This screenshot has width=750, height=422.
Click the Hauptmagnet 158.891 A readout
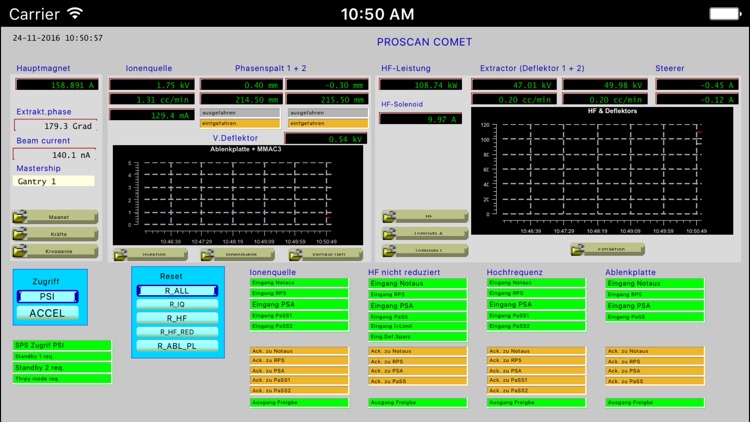[57, 85]
